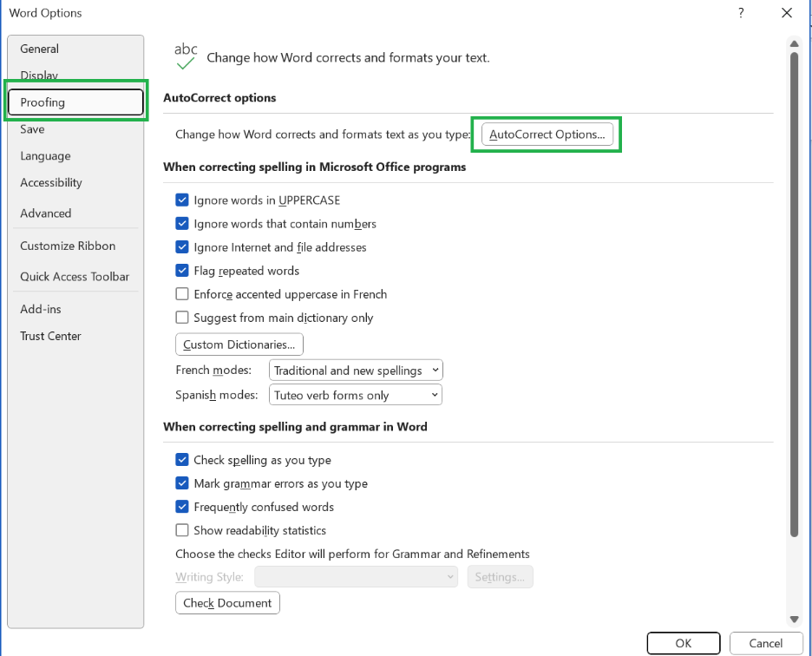Click the scrollbar up arrow
The image size is (812, 656).
[794, 43]
